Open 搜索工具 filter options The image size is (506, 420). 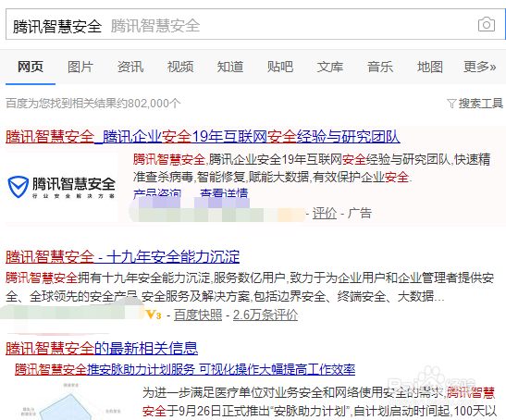(x=480, y=104)
